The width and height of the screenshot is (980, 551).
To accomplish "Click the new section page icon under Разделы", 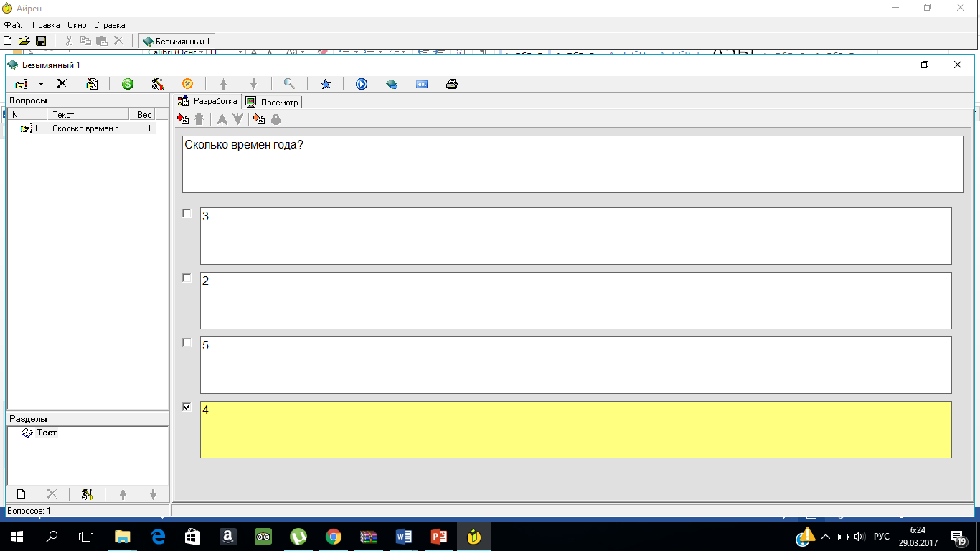I will [x=21, y=494].
